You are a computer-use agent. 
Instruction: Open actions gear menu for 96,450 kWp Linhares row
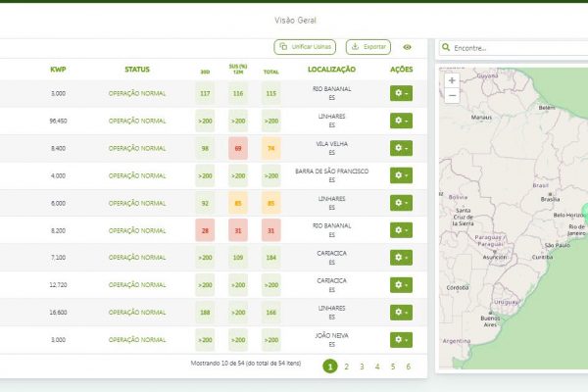coord(401,121)
